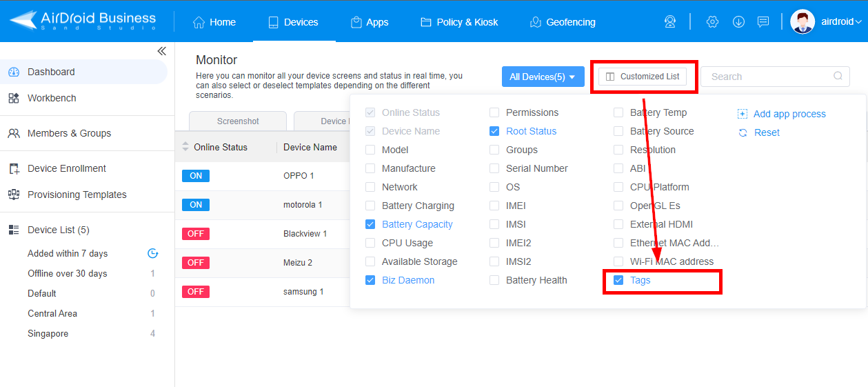Image resolution: width=868 pixels, height=387 pixels.
Task: Sort by Online Status arrows
Action: [185, 147]
